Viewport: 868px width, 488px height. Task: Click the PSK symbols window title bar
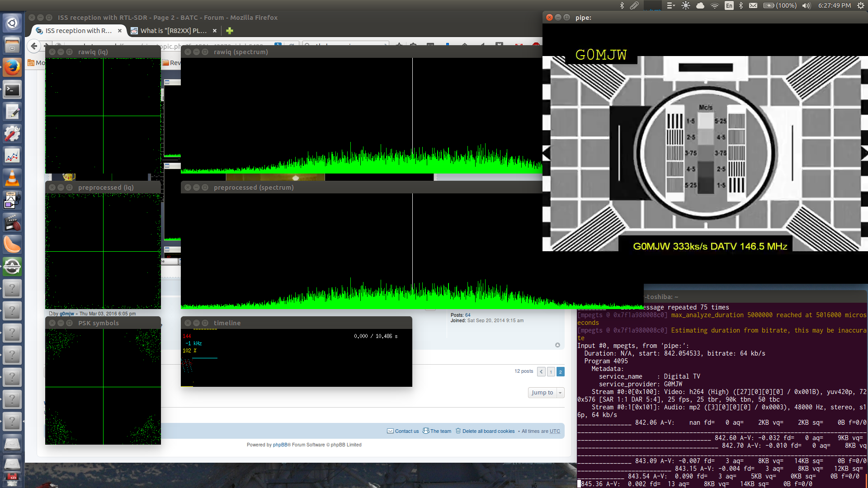coord(103,323)
